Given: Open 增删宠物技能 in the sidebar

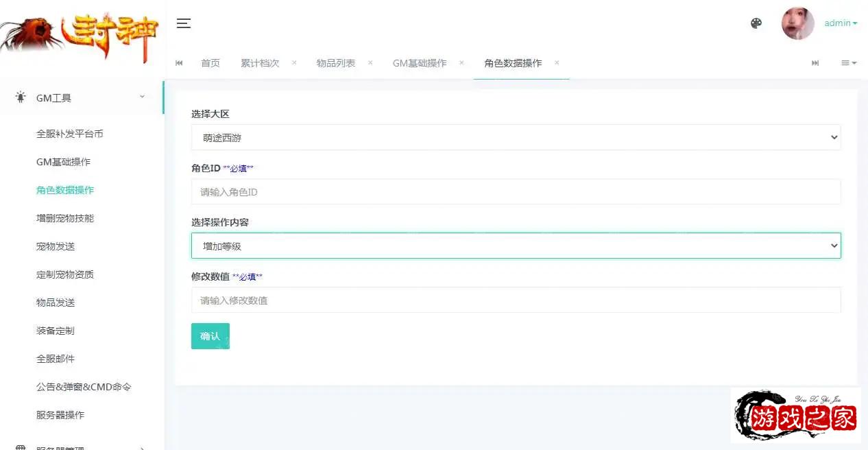Looking at the screenshot, I should click(65, 218).
